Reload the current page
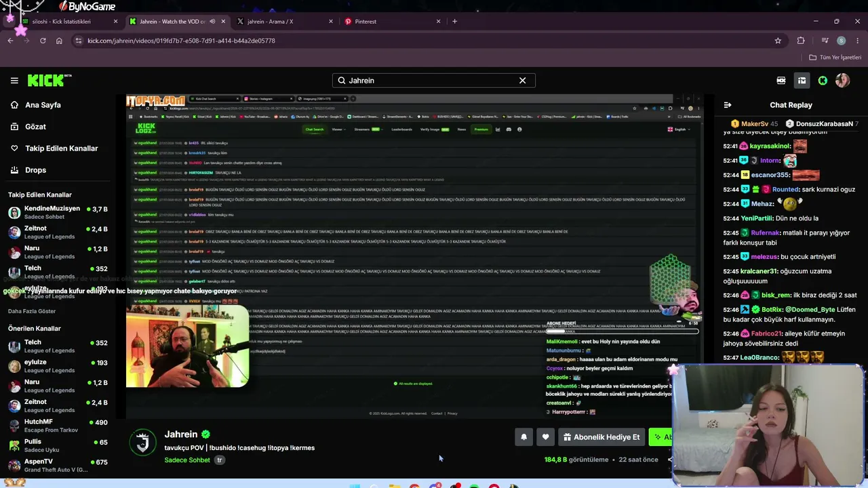Image resolution: width=868 pixels, height=488 pixels. pyautogui.click(x=43, y=41)
